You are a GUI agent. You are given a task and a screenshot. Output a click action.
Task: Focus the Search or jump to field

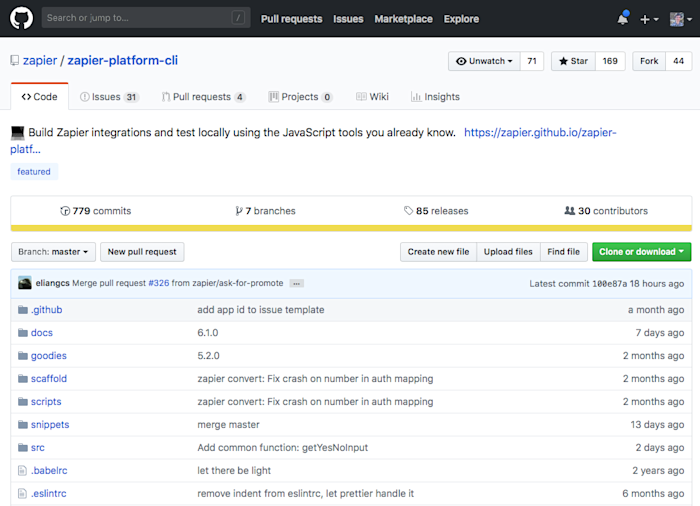[x=146, y=18]
